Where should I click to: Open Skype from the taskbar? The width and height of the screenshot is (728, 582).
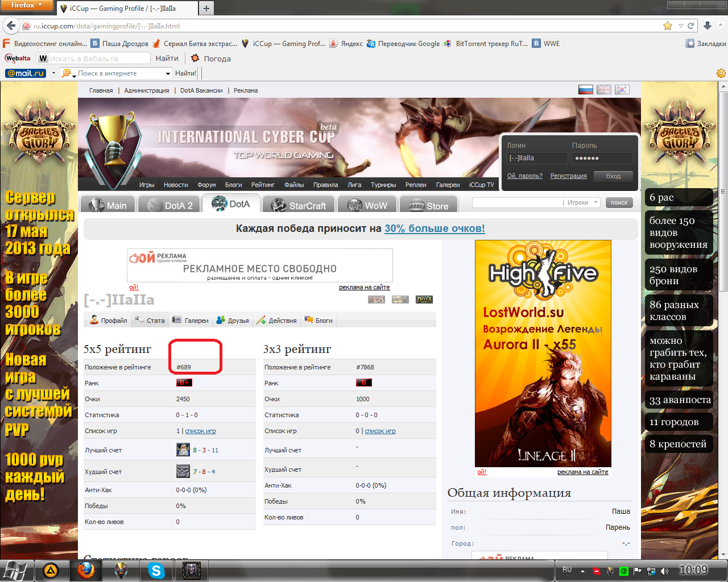156,570
